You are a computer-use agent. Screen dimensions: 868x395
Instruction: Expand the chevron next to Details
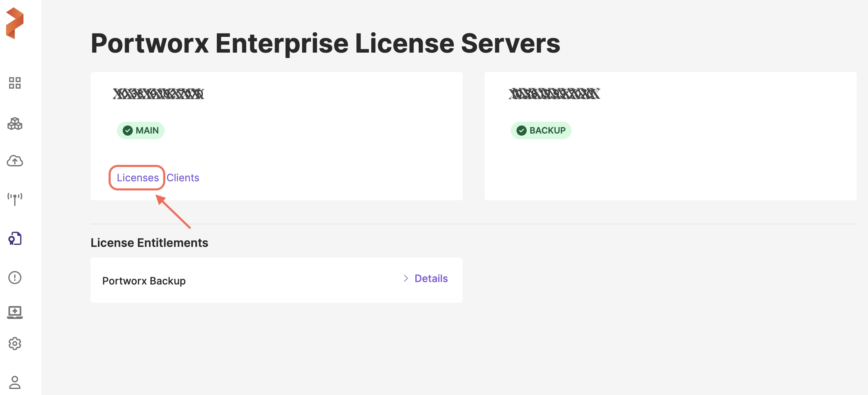[x=406, y=278]
